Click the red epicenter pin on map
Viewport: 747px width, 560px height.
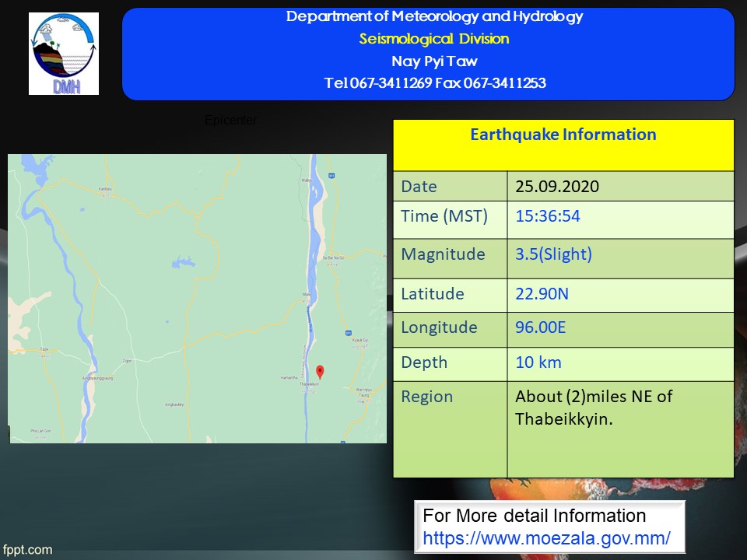click(x=320, y=371)
